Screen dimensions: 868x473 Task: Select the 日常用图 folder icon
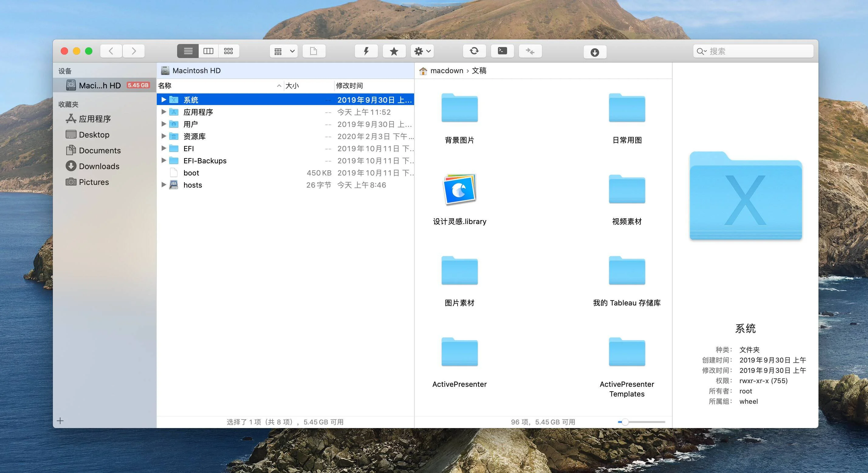coord(627,108)
